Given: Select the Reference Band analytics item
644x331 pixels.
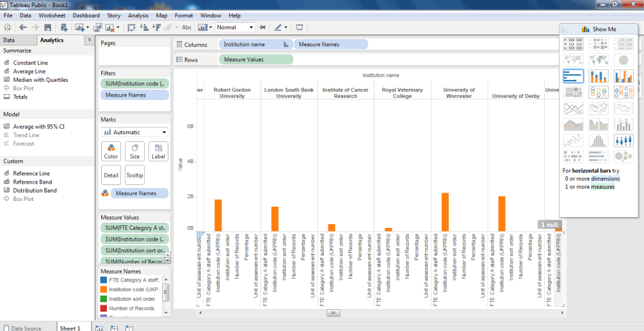Looking at the screenshot, I should click(32, 182).
